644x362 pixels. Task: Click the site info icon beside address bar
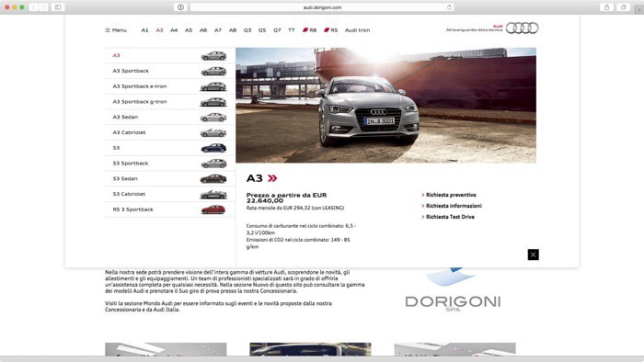tap(180, 7)
